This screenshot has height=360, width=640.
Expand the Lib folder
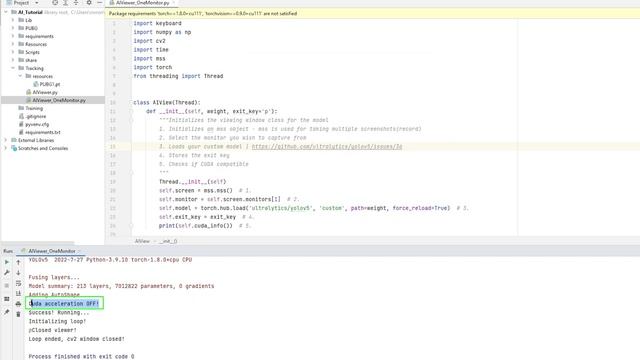coord(13,20)
